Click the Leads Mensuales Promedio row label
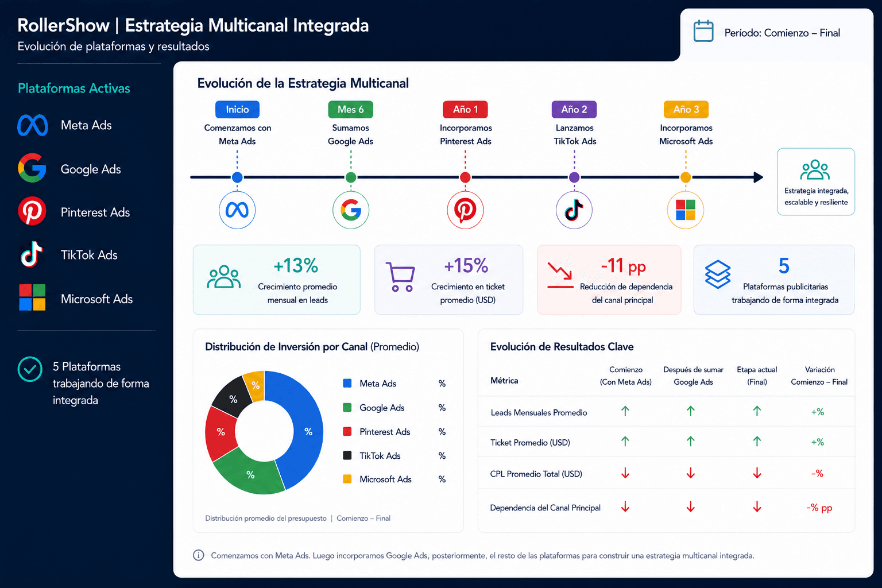882x588 pixels. (539, 412)
